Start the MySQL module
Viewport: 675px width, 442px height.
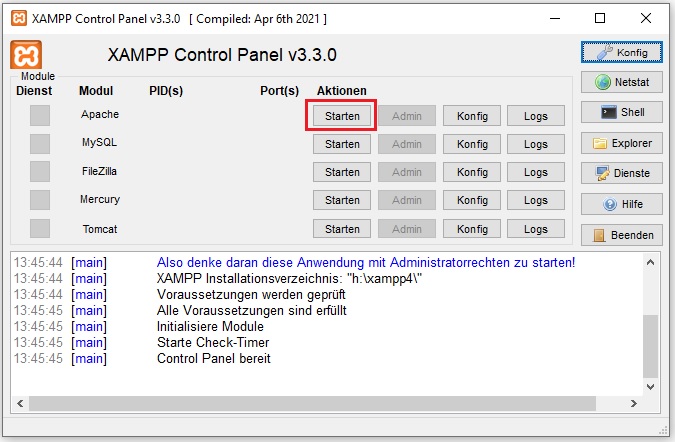pyautogui.click(x=342, y=144)
